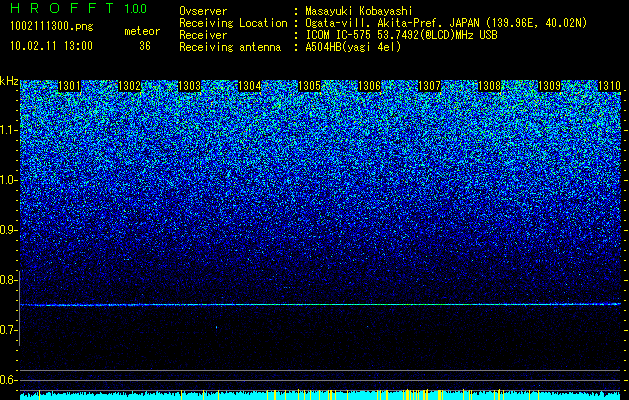Viewport: 629px width, 400px height.
Task: Click the 1307 time marker
Action: (x=429, y=86)
